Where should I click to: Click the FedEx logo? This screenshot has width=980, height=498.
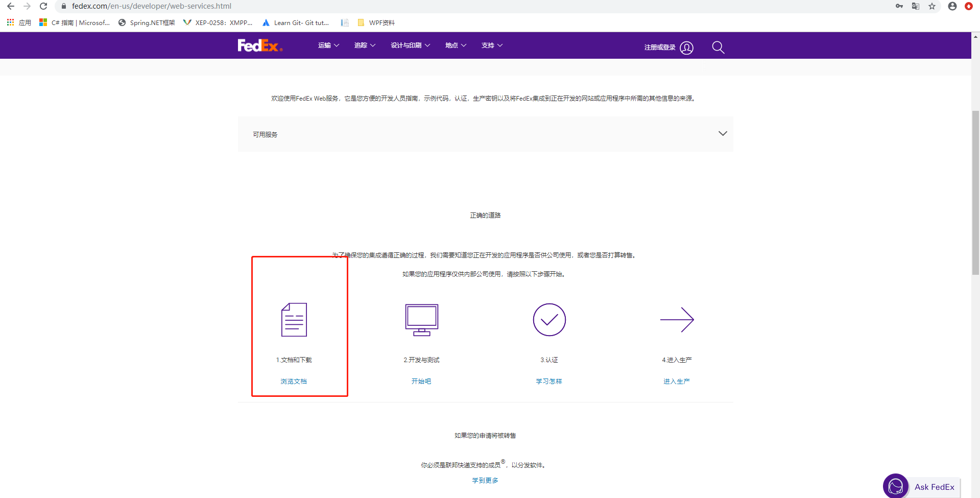259,45
